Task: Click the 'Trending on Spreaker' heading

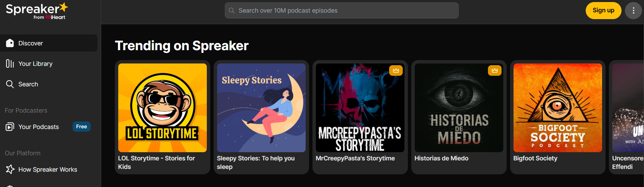Action: pyautogui.click(x=182, y=46)
